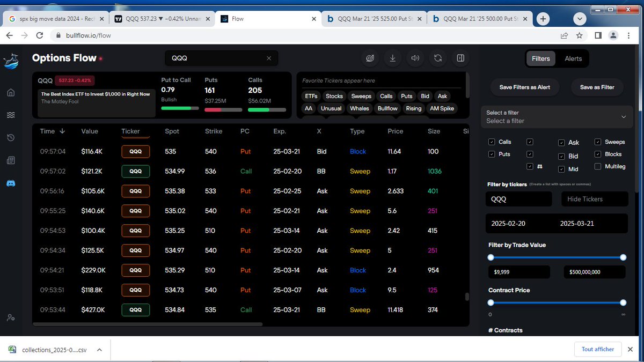Collapse the filters side panel icon

(460, 58)
